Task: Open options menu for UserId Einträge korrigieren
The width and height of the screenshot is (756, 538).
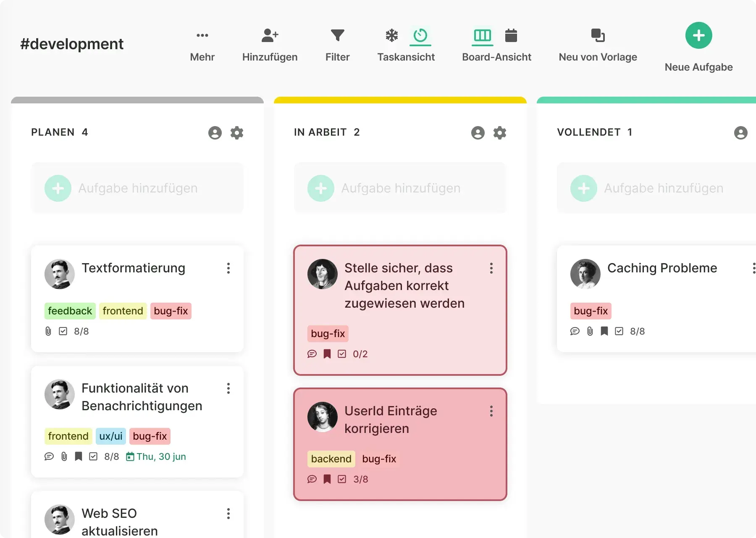Action: tap(491, 411)
